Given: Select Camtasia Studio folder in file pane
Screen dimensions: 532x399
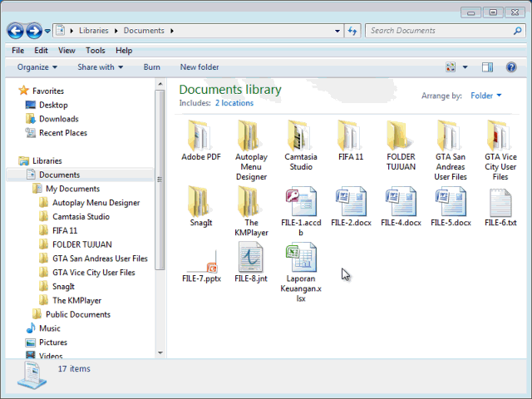Looking at the screenshot, I should click(x=301, y=145).
